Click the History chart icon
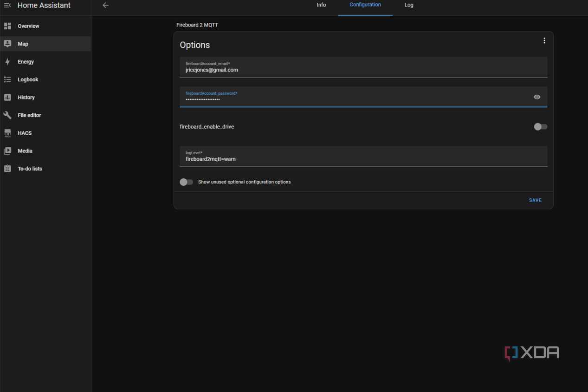 coord(7,98)
